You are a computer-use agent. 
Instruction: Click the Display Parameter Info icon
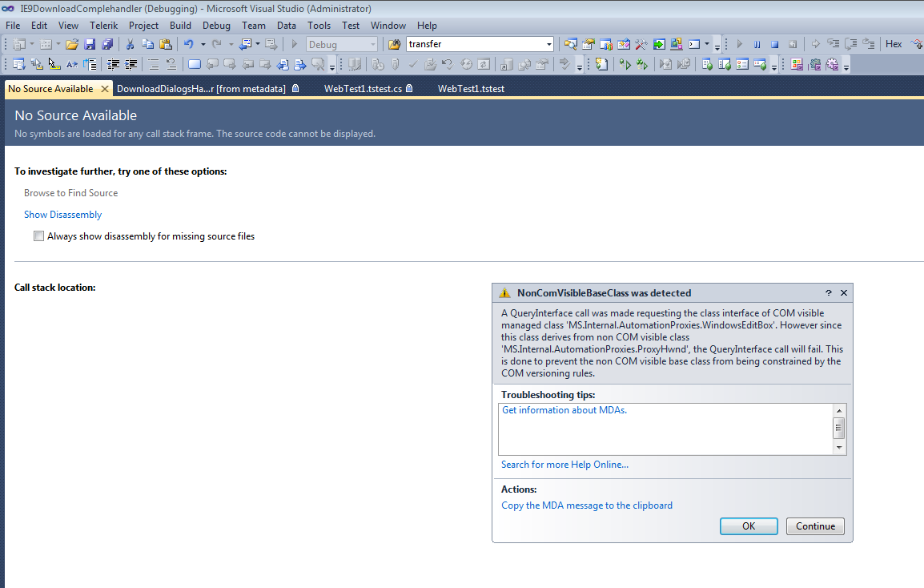pyautogui.click(x=37, y=64)
